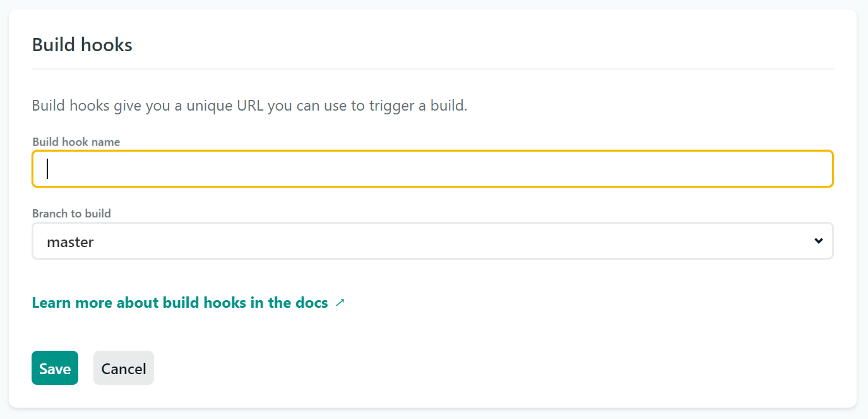868x419 pixels.
Task: Click the arrow icon after 'Learn more about build hooks'
Action: tap(340, 302)
